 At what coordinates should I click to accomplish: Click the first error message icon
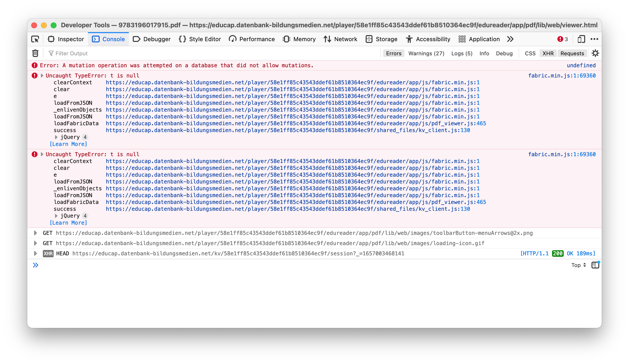pyautogui.click(x=34, y=65)
